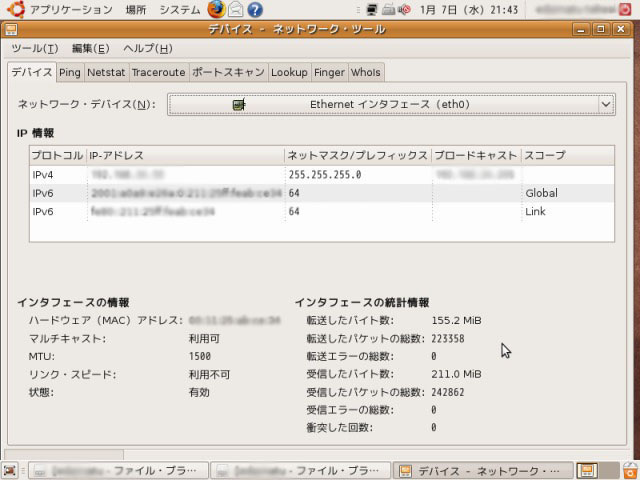The width and height of the screenshot is (640, 480).
Task: Switch to the Lookup tab
Action: [x=289, y=73]
